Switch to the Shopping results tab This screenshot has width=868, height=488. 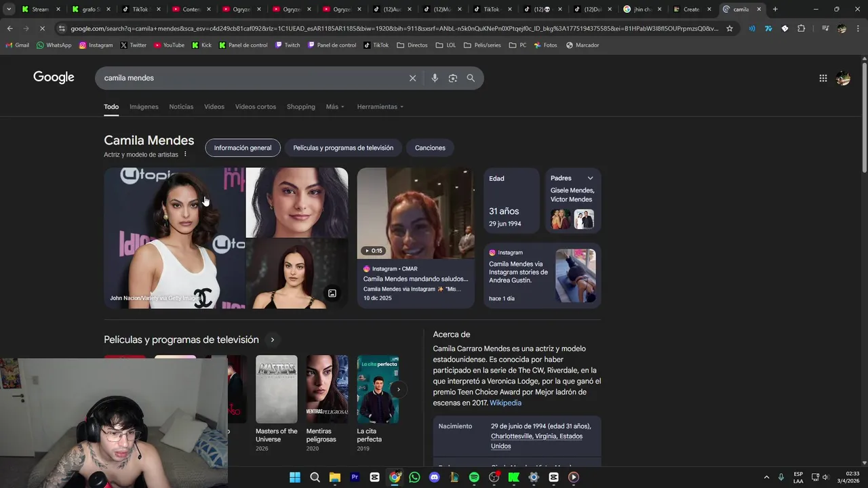(x=301, y=106)
